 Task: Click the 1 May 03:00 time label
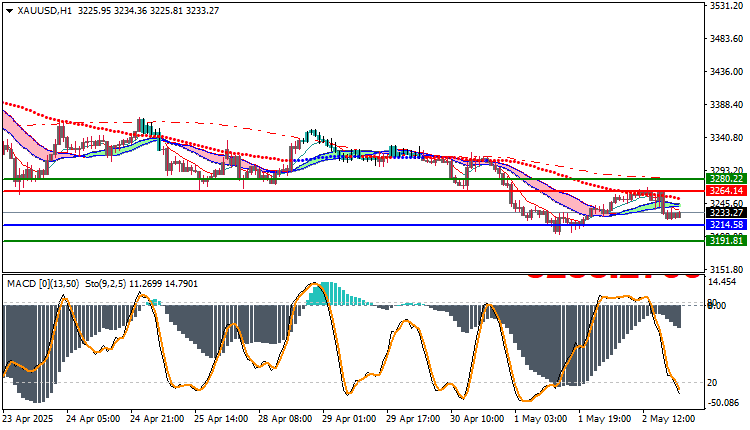pos(540,419)
